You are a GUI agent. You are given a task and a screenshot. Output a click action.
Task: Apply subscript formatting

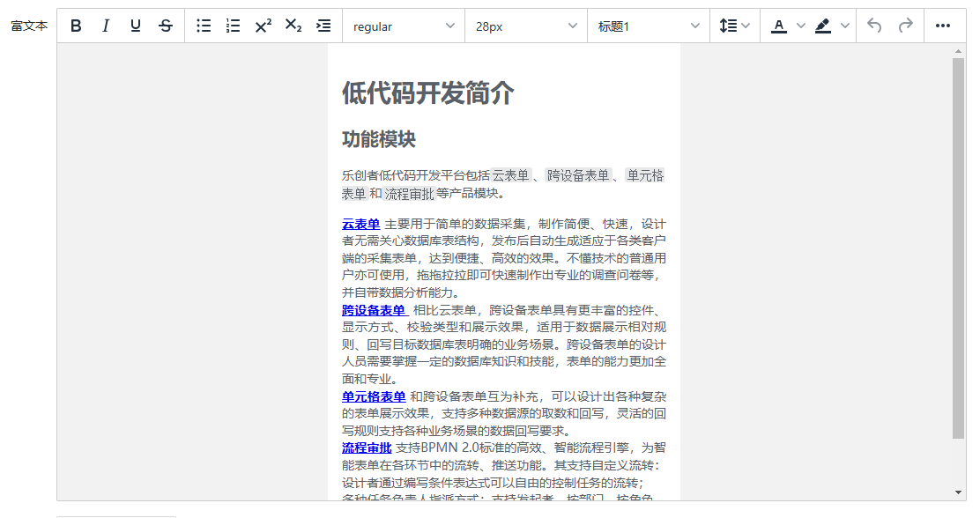293,26
